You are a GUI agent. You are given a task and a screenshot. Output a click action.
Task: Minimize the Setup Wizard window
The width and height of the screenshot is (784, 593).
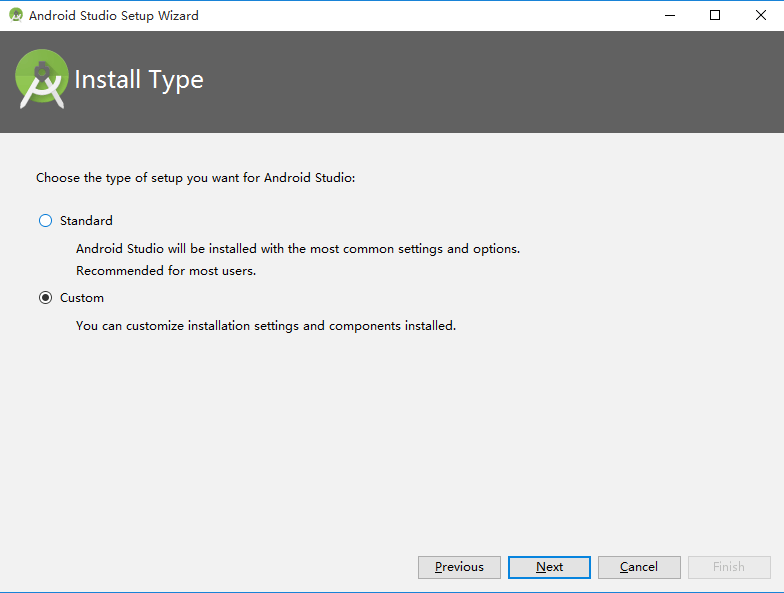pos(669,15)
